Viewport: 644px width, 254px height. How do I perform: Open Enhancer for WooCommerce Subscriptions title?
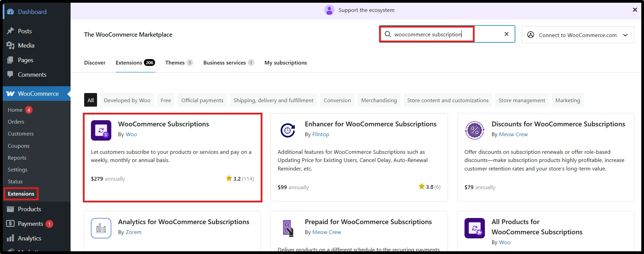tap(371, 124)
